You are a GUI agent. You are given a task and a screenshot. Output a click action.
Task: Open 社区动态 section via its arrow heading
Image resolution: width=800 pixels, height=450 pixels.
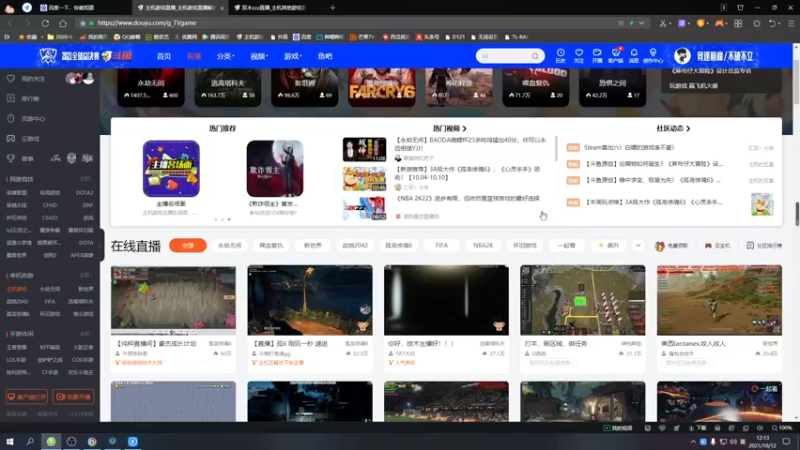click(x=673, y=129)
